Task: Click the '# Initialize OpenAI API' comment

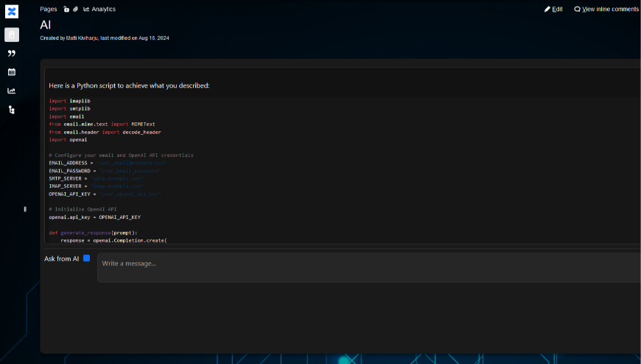Action: [83, 209]
